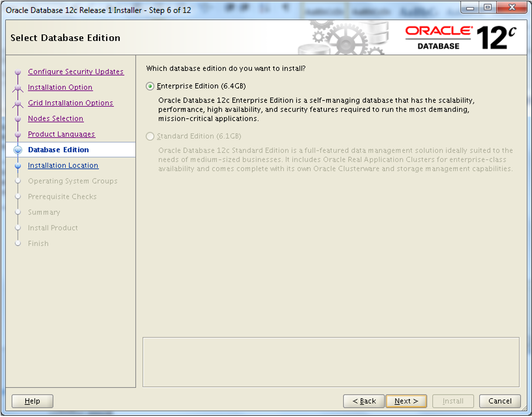The image size is (532, 417).
Task: Click the Installation Option branch marker icon
Action: pos(18,88)
